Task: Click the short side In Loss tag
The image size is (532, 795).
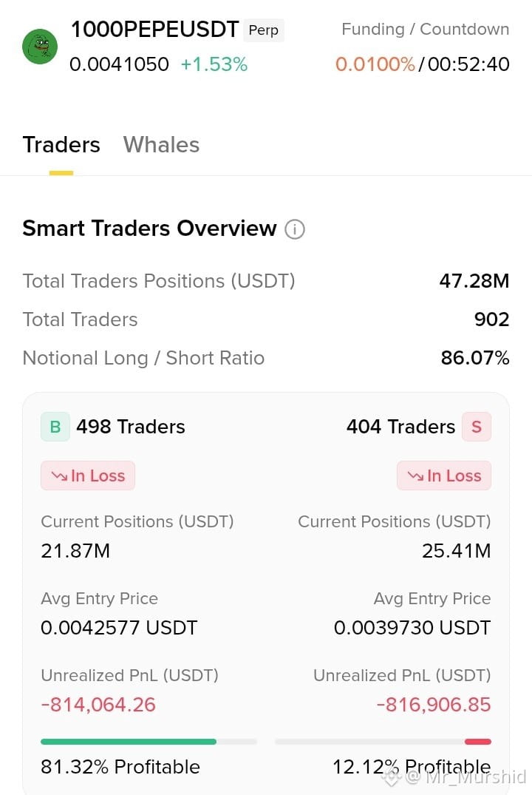Action: coord(444,476)
